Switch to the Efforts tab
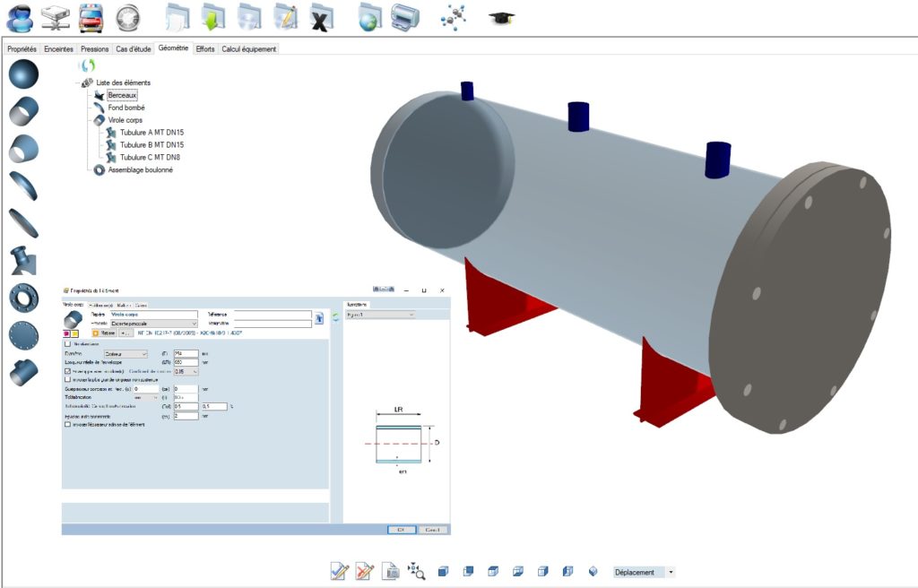 (205, 49)
